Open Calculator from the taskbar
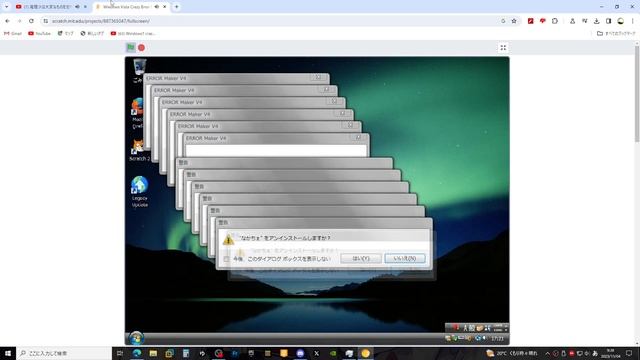 186,353
